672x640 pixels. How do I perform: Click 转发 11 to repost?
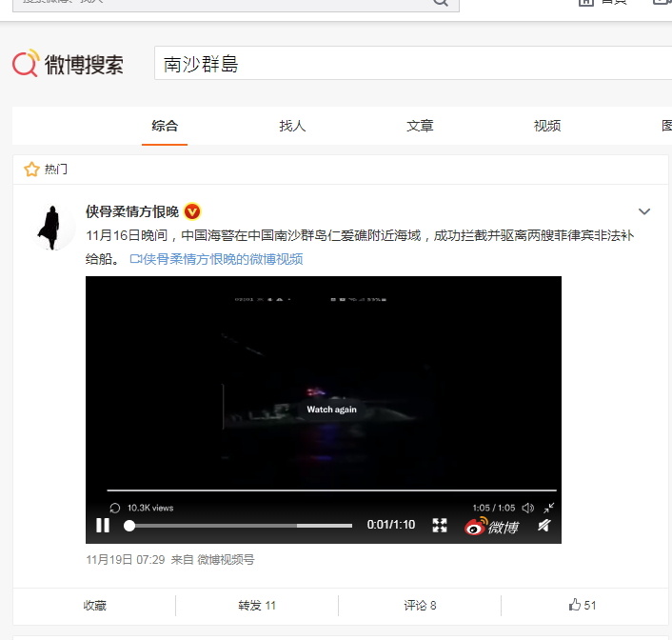pyautogui.click(x=257, y=606)
